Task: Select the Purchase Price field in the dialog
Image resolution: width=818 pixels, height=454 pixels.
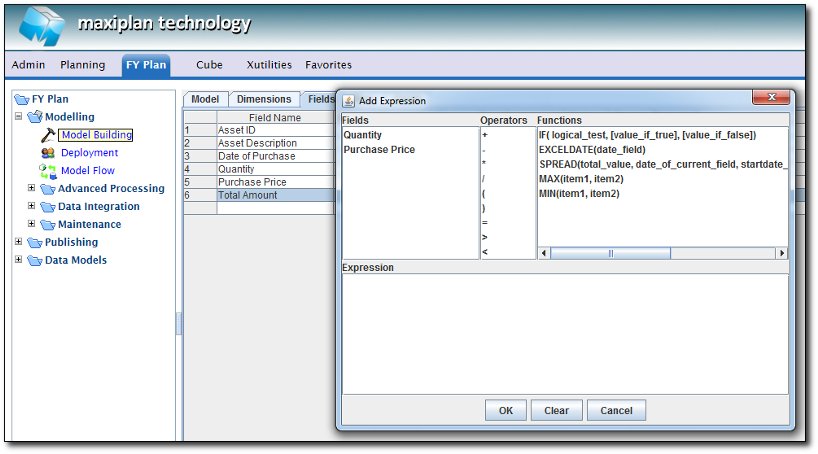Action: 379,149
